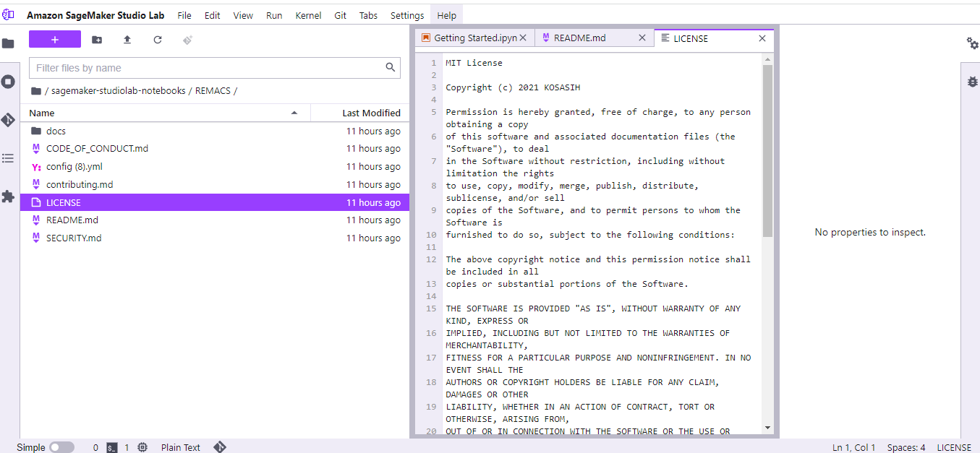Click the kernel chip icon in status bar
The height and width of the screenshot is (453, 980).
pyautogui.click(x=143, y=447)
